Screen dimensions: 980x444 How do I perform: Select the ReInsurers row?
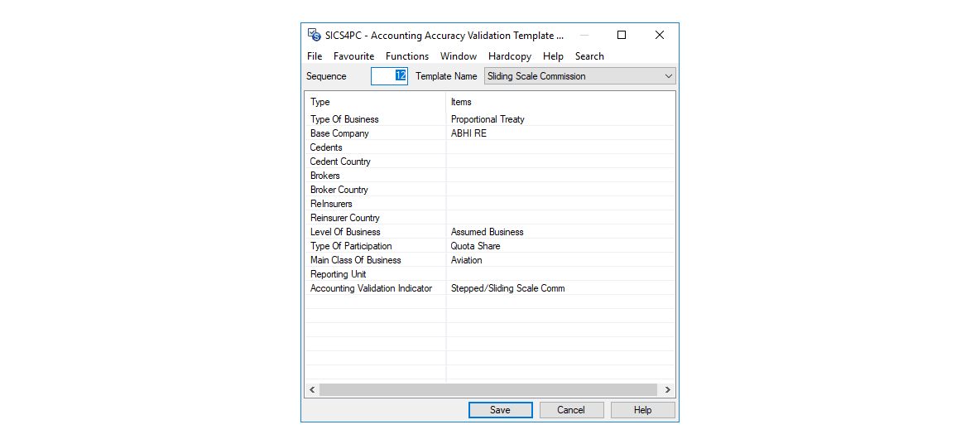[x=490, y=204]
